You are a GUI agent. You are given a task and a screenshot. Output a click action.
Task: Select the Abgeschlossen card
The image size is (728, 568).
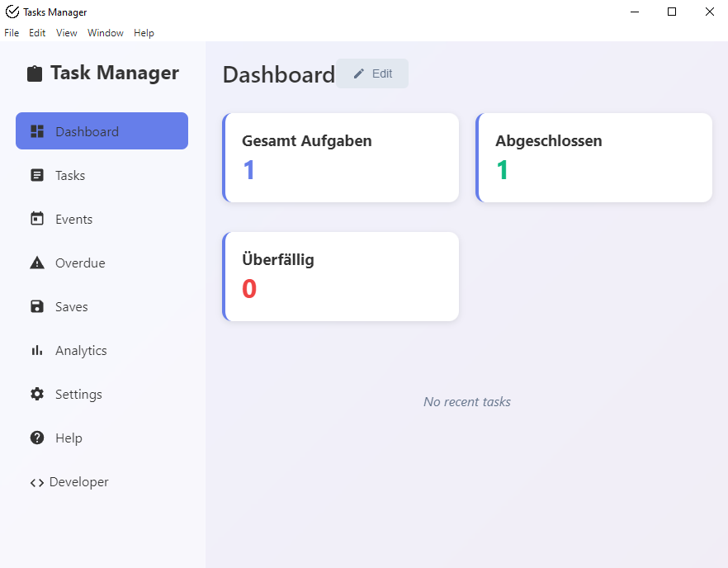(x=594, y=158)
